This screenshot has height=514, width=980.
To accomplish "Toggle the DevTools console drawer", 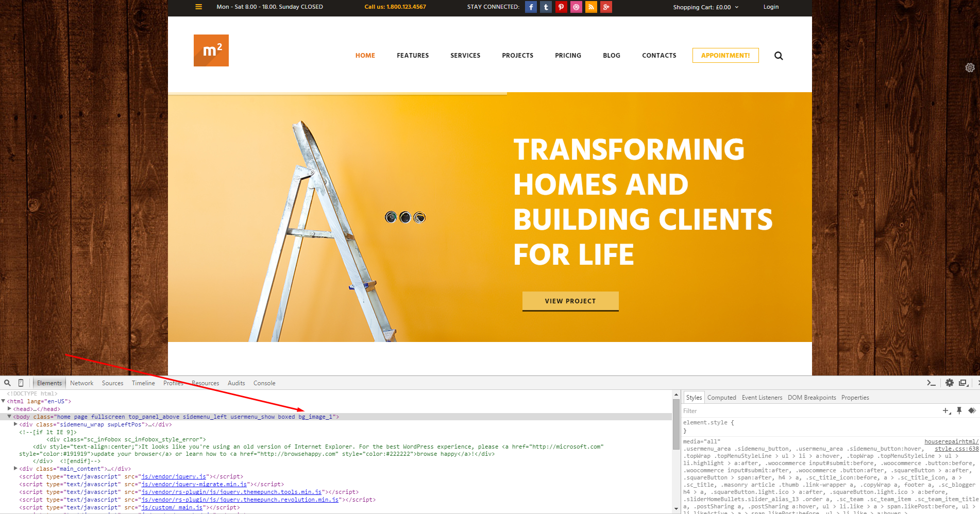I will click(931, 383).
